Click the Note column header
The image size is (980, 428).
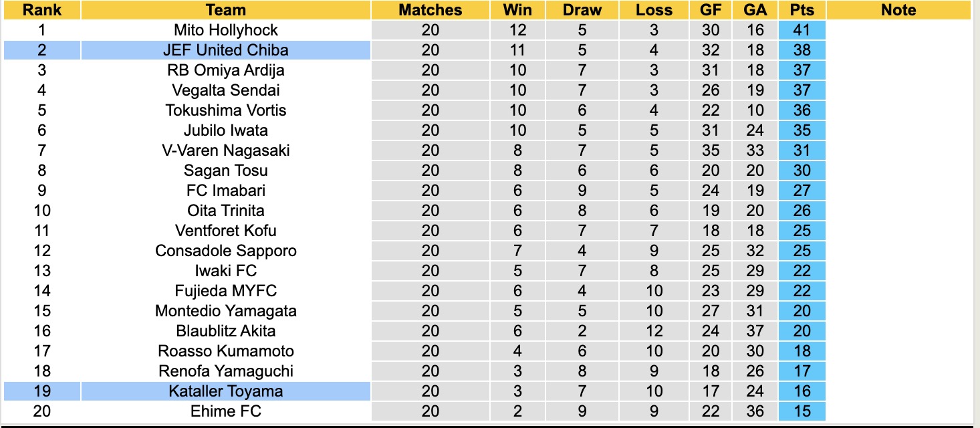click(898, 10)
